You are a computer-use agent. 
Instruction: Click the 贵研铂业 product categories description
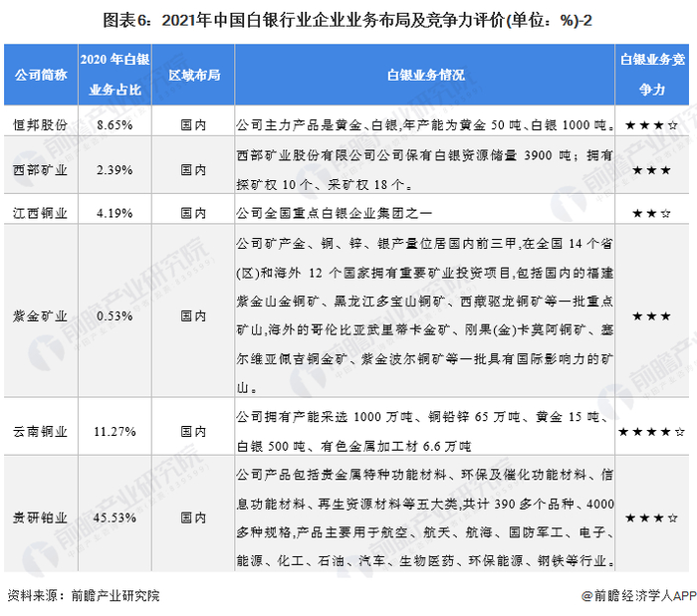(425, 517)
